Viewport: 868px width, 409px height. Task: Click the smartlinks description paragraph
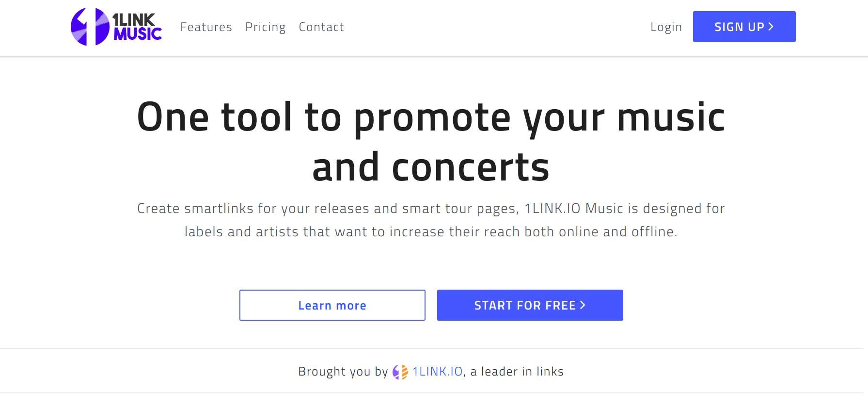(431, 220)
